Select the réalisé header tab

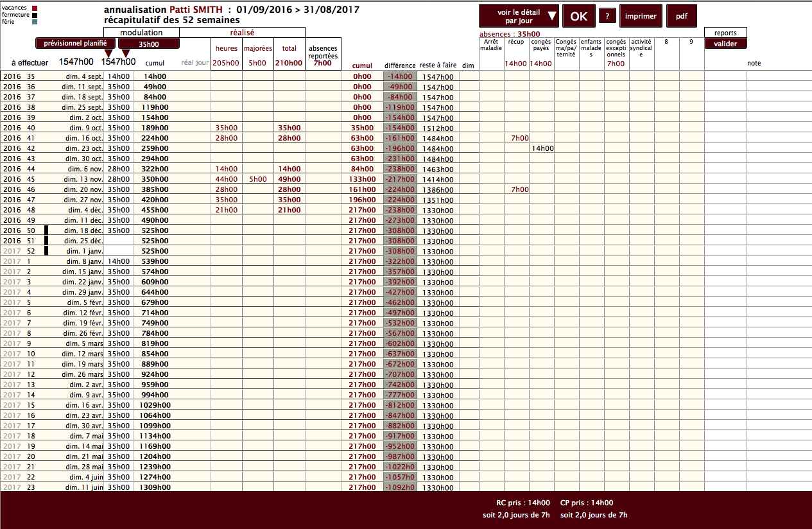point(242,32)
